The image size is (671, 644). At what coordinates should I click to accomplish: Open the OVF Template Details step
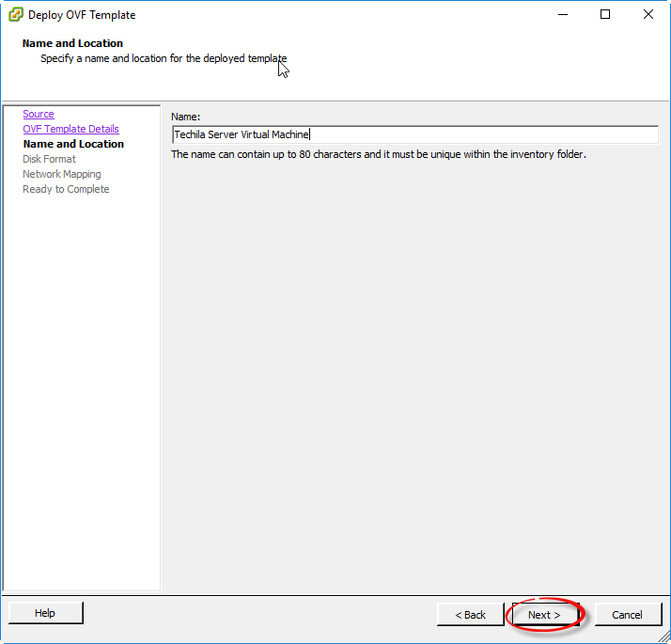click(x=70, y=129)
